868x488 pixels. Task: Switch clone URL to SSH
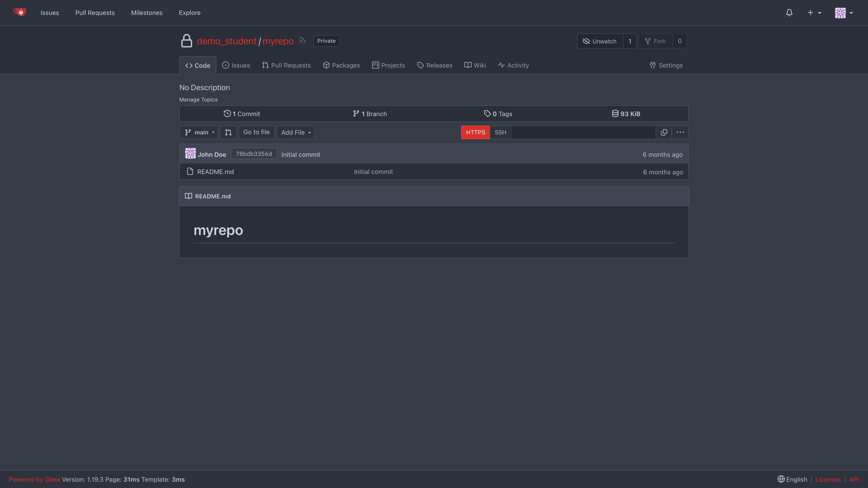coord(500,132)
